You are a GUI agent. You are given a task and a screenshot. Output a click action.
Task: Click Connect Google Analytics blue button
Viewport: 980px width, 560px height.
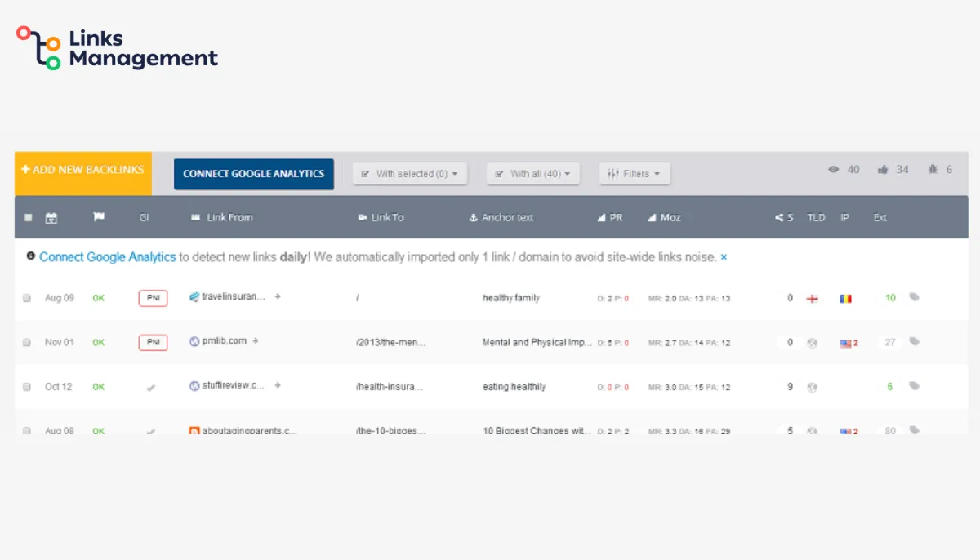[254, 174]
